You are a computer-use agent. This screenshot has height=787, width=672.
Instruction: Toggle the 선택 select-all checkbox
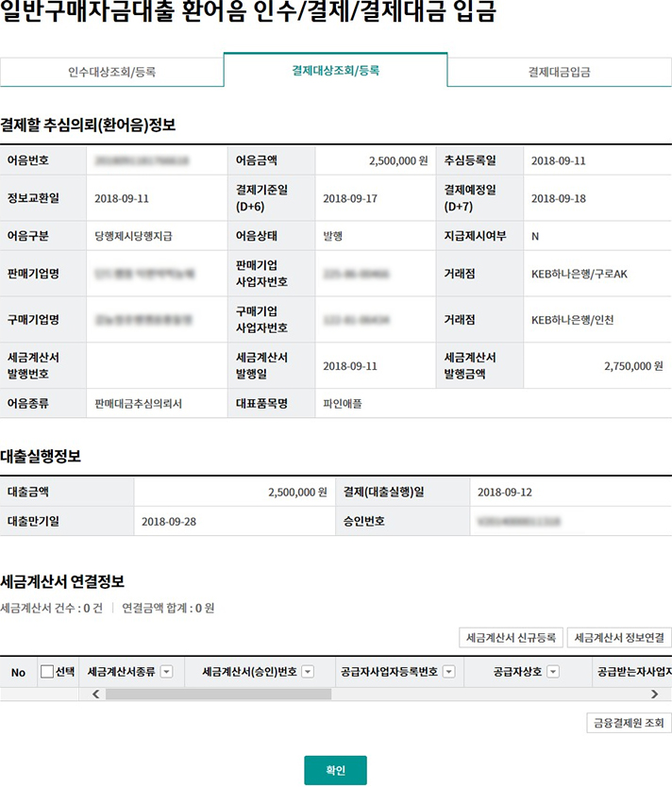47,672
